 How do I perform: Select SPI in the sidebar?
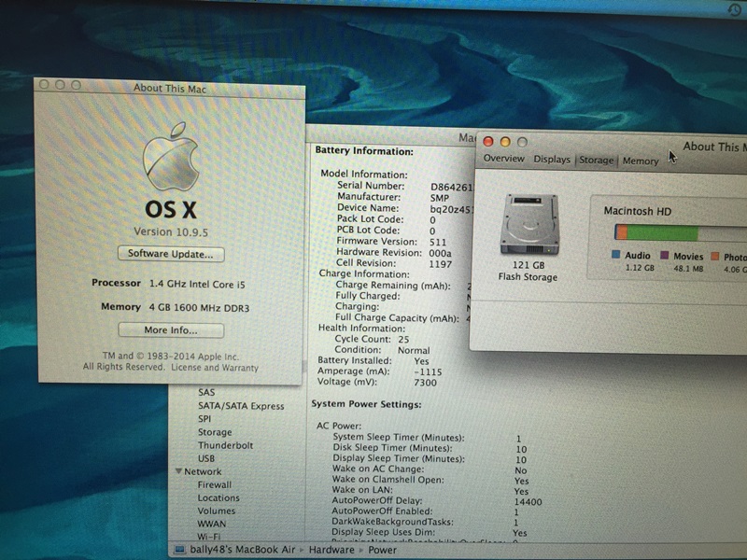click(x=204, y=418)
